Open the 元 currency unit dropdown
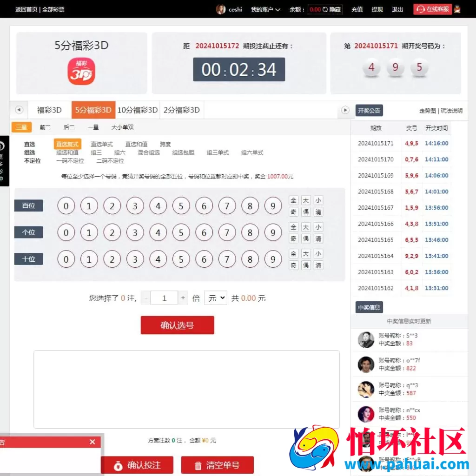This screenshot has width=476, height=476. tap(215, 298)
